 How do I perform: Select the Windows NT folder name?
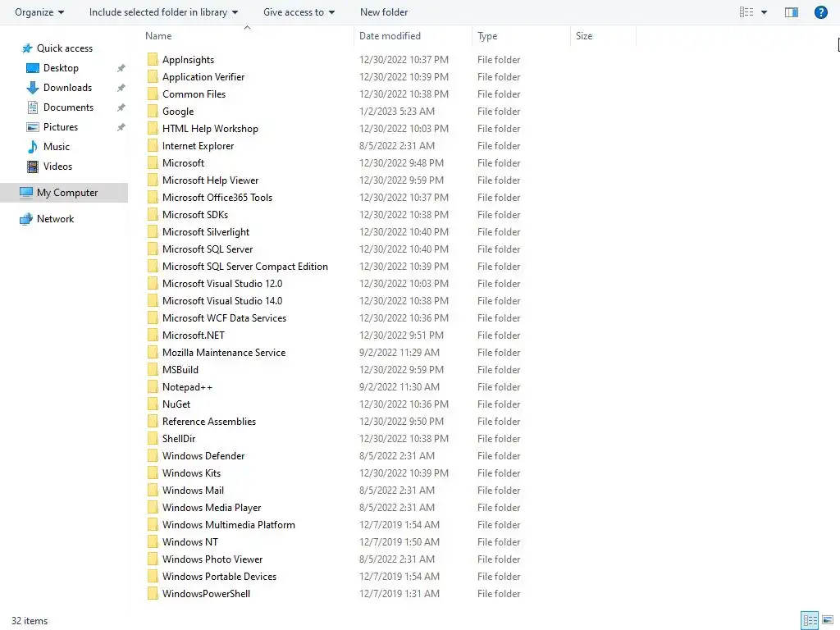(x=190, y=541)
